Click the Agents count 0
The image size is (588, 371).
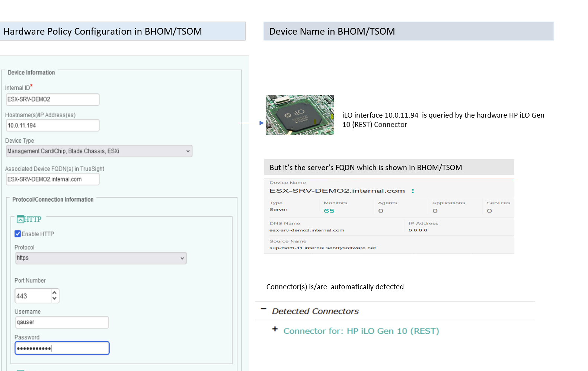click(x=381, y=211)
